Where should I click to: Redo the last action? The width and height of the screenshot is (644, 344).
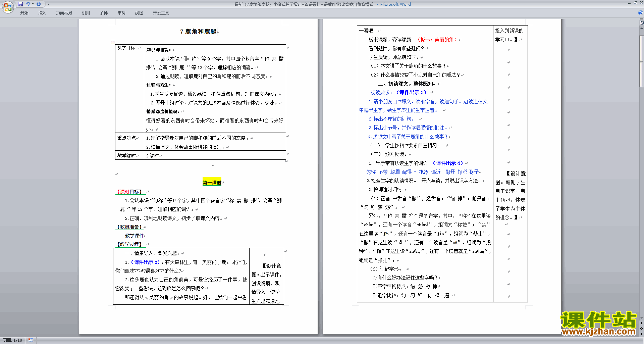[39, 4]
